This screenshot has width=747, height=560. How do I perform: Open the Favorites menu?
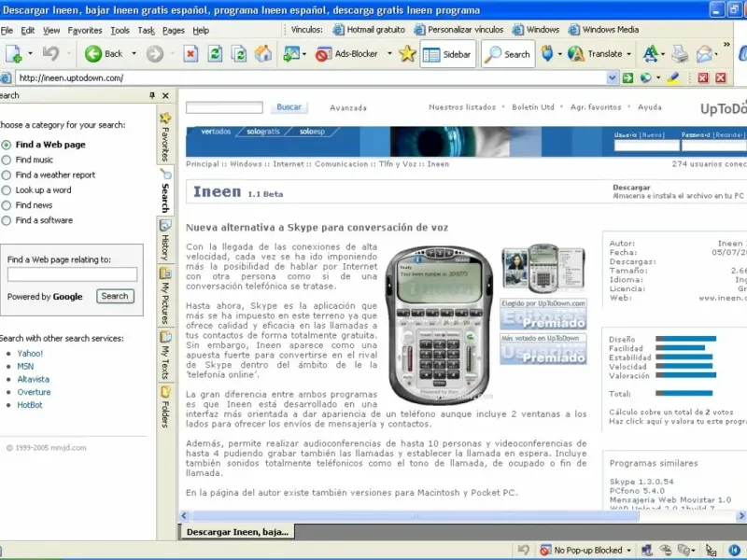[x=85, y=31]
